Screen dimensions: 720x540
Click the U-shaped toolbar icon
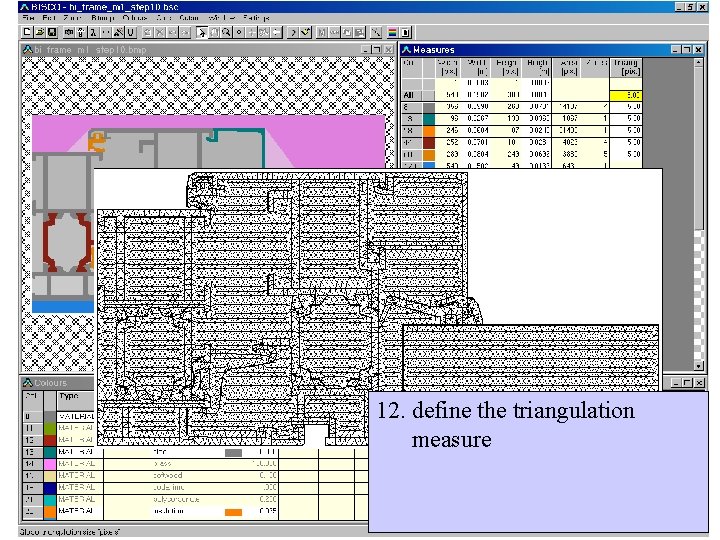tap(131, 32)
